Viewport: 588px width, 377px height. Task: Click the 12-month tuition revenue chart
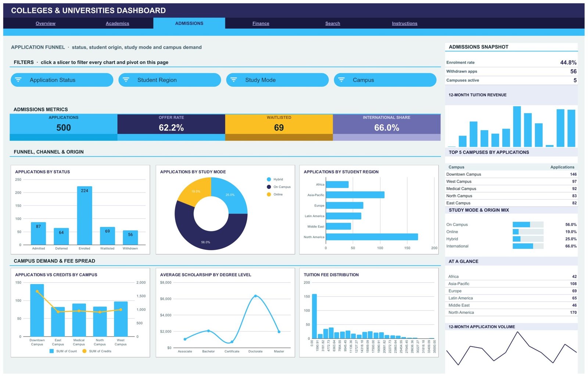pyautogui.click(x=511, y=126)
